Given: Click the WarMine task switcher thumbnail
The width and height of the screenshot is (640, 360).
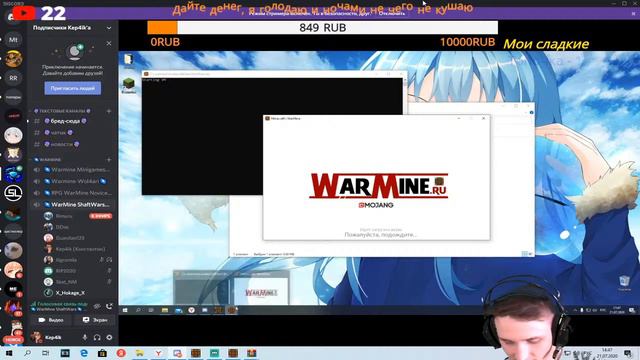Looking at the screenshot, I should coord(261,292).
